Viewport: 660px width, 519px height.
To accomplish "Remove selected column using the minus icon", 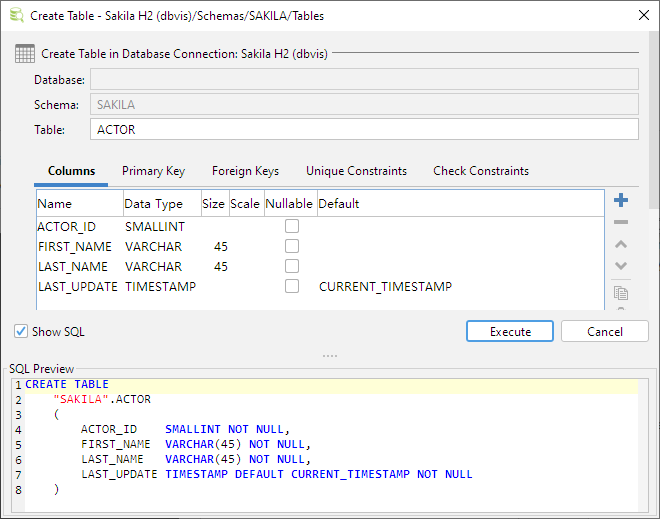I will tap(621, 222).
